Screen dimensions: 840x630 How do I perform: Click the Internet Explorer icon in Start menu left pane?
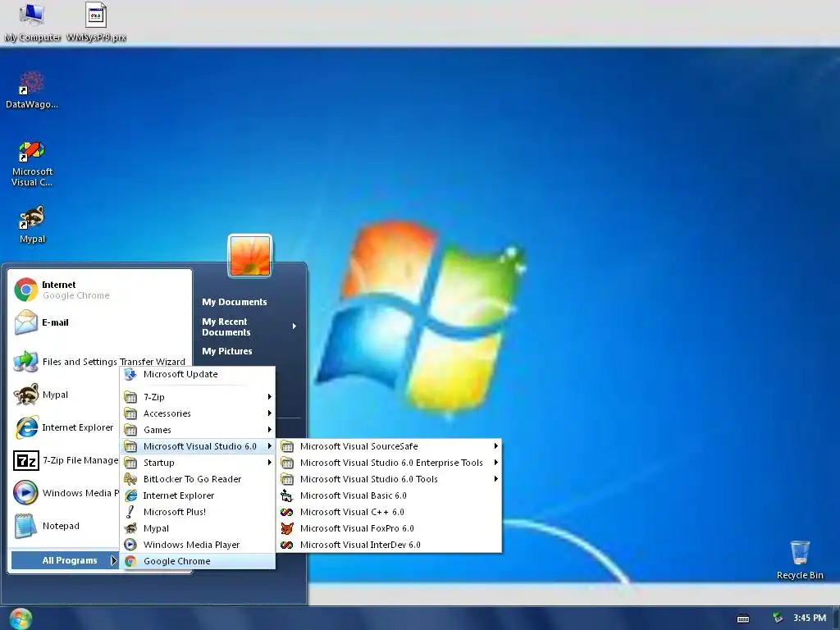pyautogui.click(x=25, y=427)
